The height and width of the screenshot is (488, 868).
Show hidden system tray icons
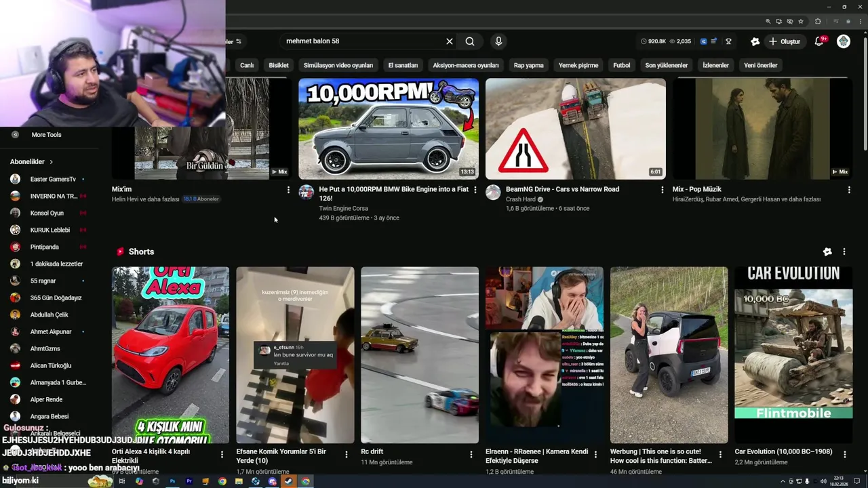click(783, 481)
